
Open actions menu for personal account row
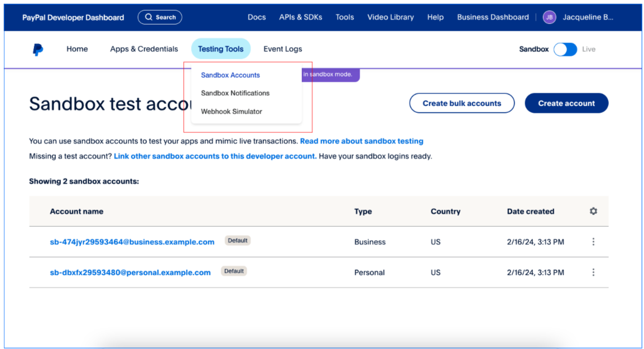click(x=593, y=272)
